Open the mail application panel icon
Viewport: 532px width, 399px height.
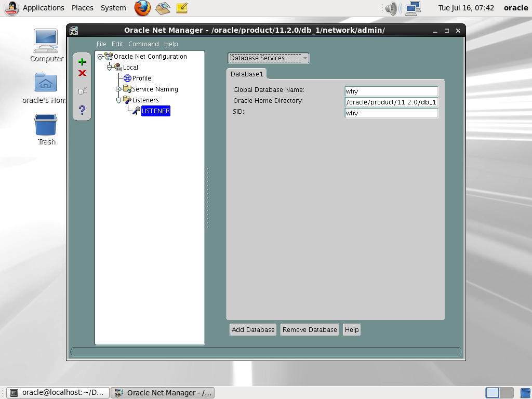(x=163, y=8)
